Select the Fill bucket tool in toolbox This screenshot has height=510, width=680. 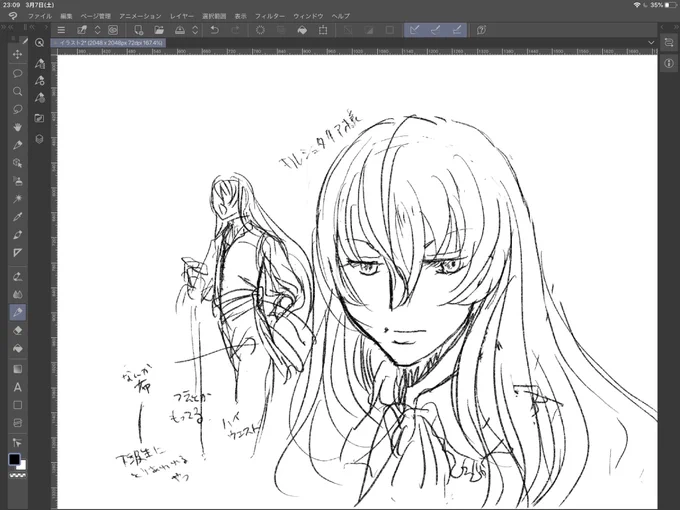[17, 348]
